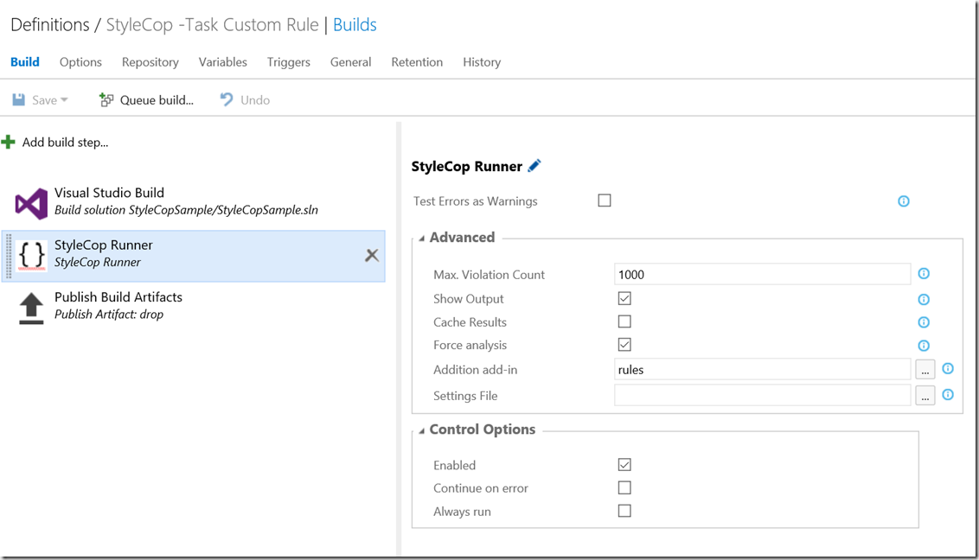This screenshot has width=979, height=560.
Task: Click the Queue build icon
Action: tap(106, 99)
